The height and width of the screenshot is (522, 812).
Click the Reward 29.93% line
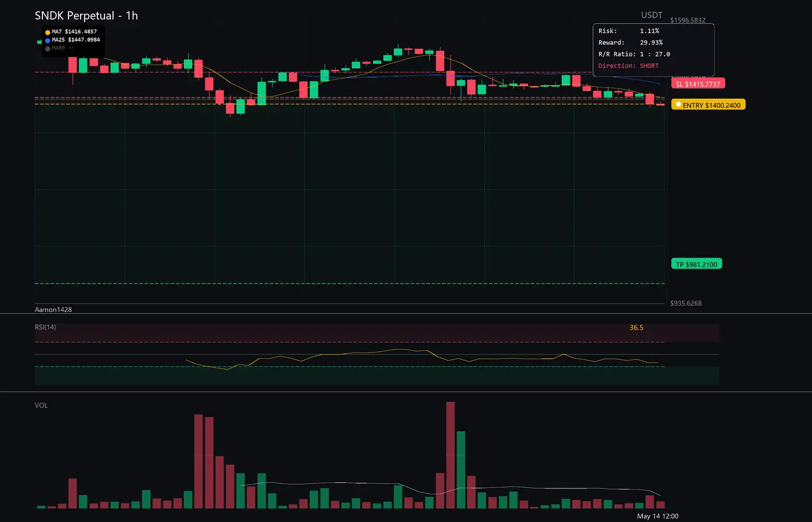click(630, 42)
